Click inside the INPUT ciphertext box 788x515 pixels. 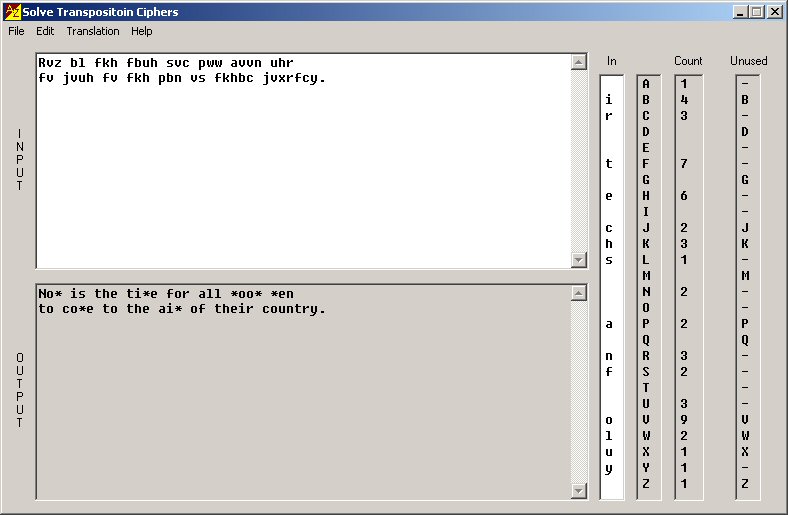304,161
